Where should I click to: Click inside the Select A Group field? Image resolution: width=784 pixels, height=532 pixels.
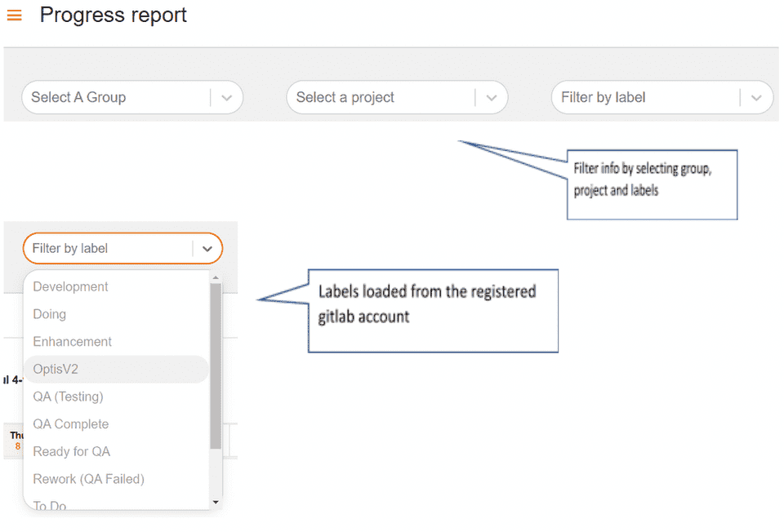pos(114,98)
